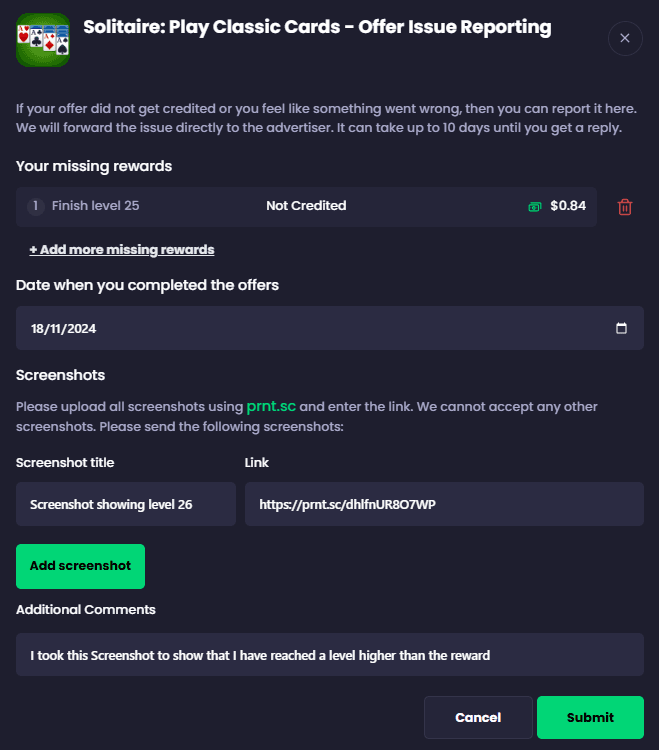Click the $0.84 reward amount

click(x=568, y=207)
